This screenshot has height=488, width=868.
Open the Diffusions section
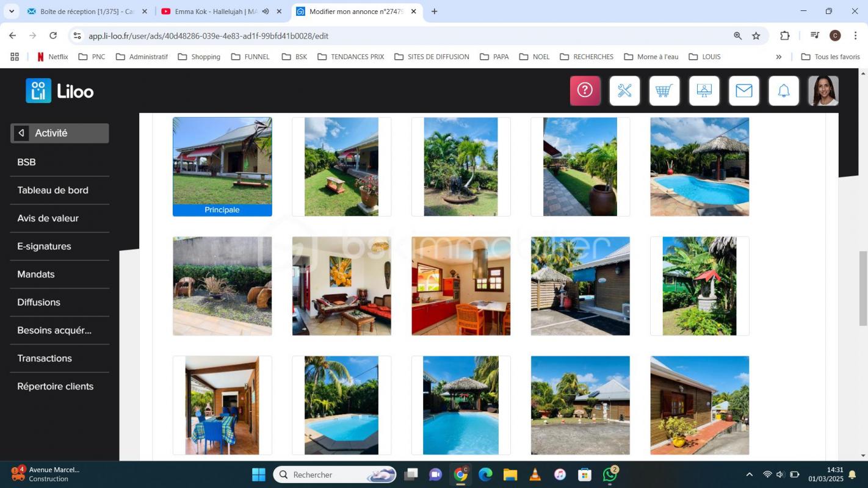pyautogui.click(x=39, y=303)
